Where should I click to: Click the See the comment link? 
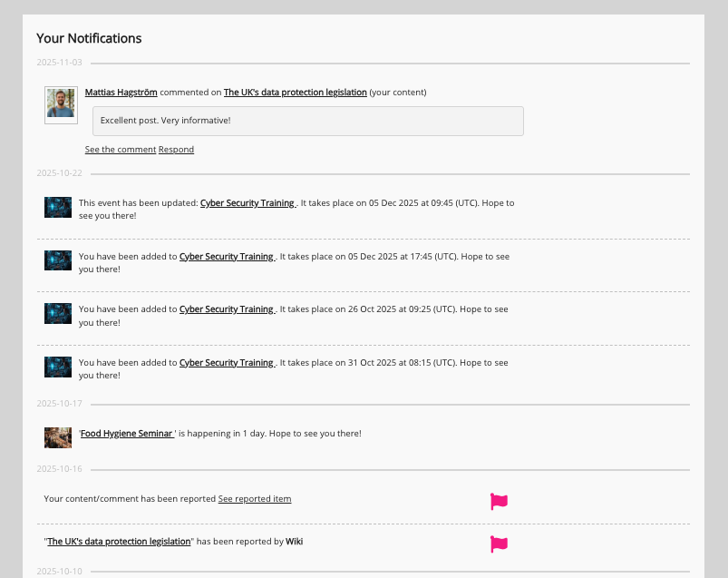(121, 150)
